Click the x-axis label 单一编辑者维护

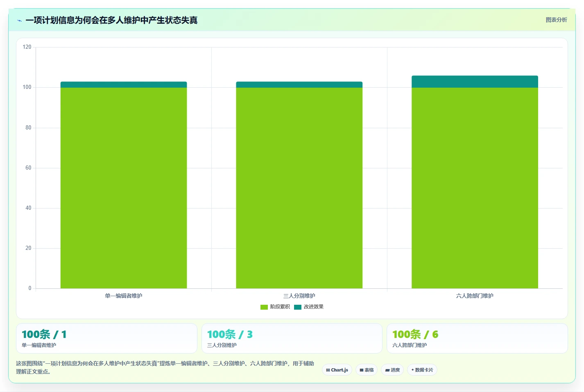click(x=124, y=296)
